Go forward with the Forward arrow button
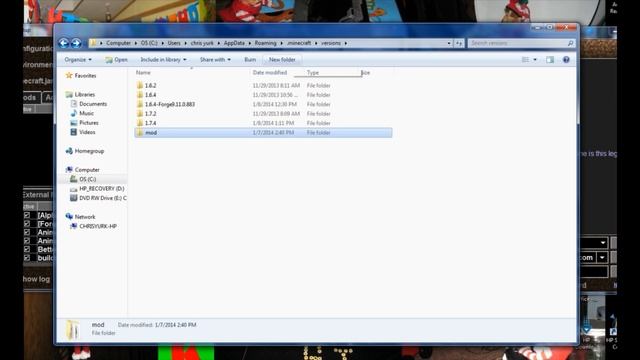Image resolution: width=640 pixels, height=360 pixels. tap(76, 43)
